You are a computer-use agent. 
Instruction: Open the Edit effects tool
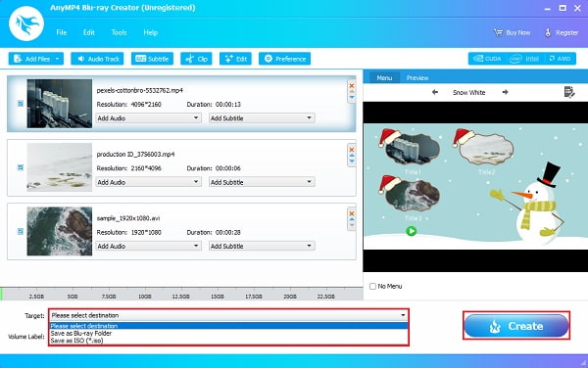(x=235, y=59)
